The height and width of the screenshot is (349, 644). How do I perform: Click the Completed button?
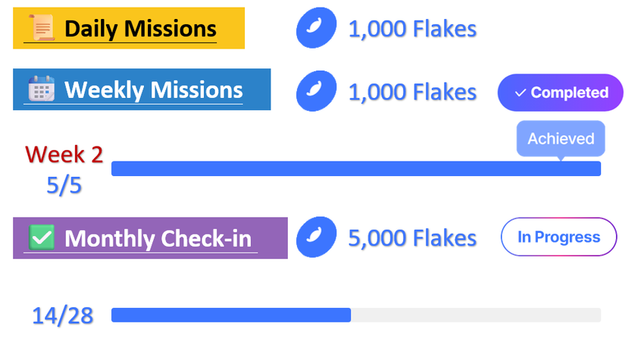click(560, 93)
